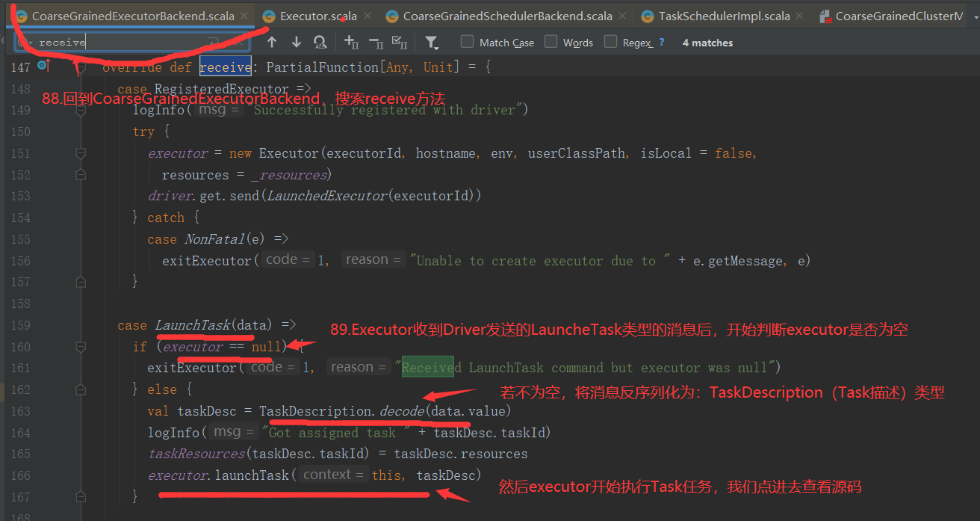The height and width of the screenshot is (521, 980).
Task: Enable the Regex checkbox
Action: click(611, 42)
